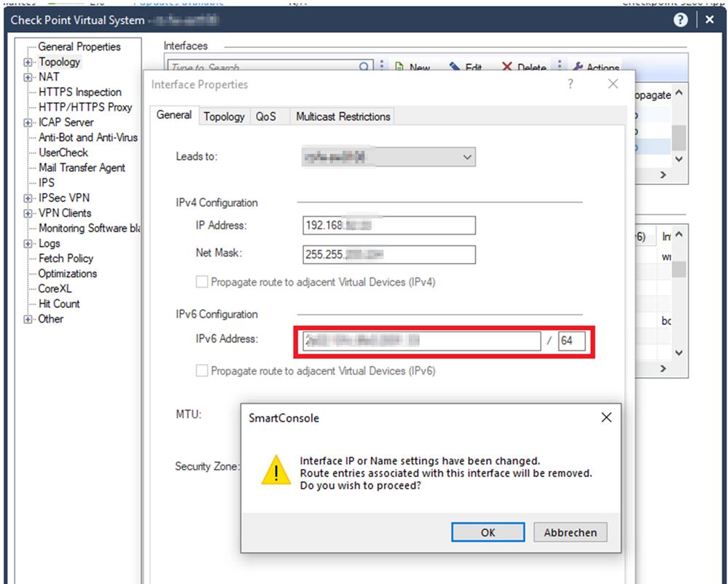This screenshot has width=728, height=584.
Task: Click the IPv6 Address field
Action: pos(422,341)
